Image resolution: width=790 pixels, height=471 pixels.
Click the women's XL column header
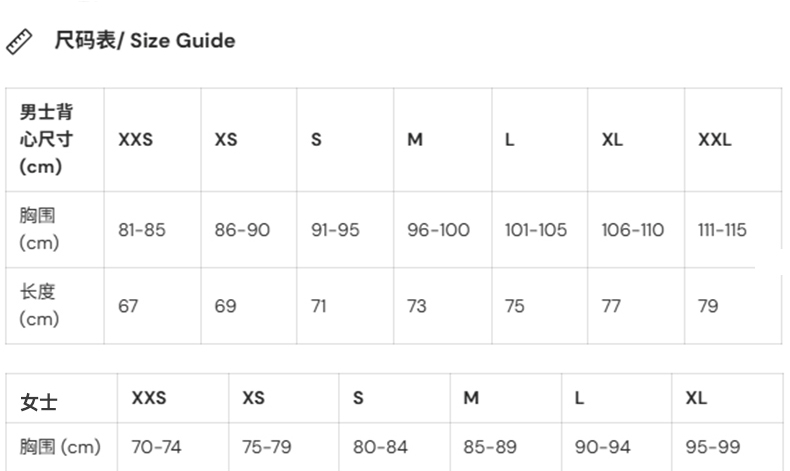[696, 398]
